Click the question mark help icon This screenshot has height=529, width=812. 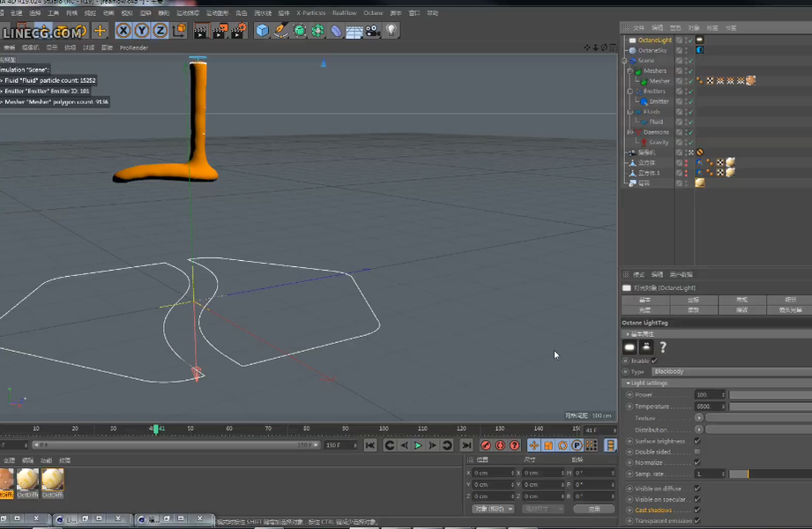[x=663, y=347]
